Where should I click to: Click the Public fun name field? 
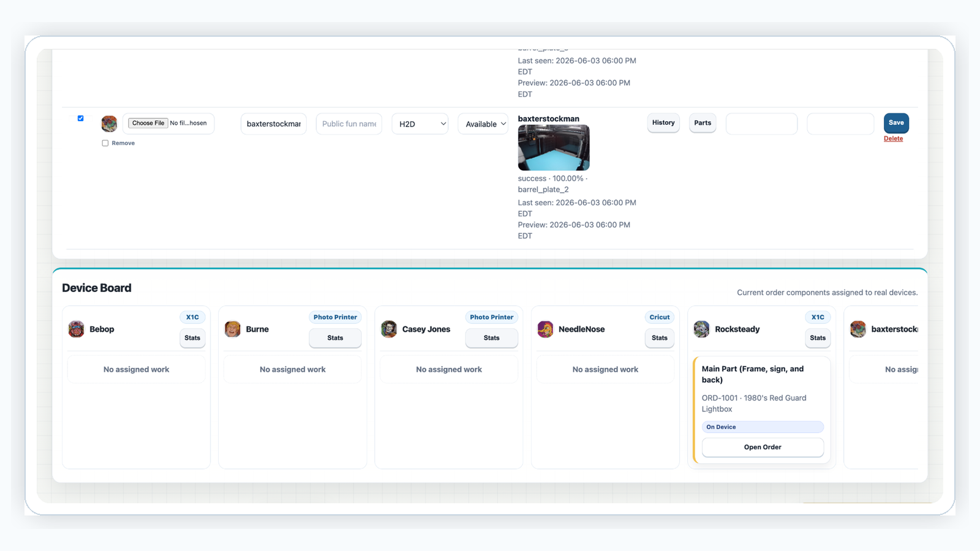[x=349, y=124]
